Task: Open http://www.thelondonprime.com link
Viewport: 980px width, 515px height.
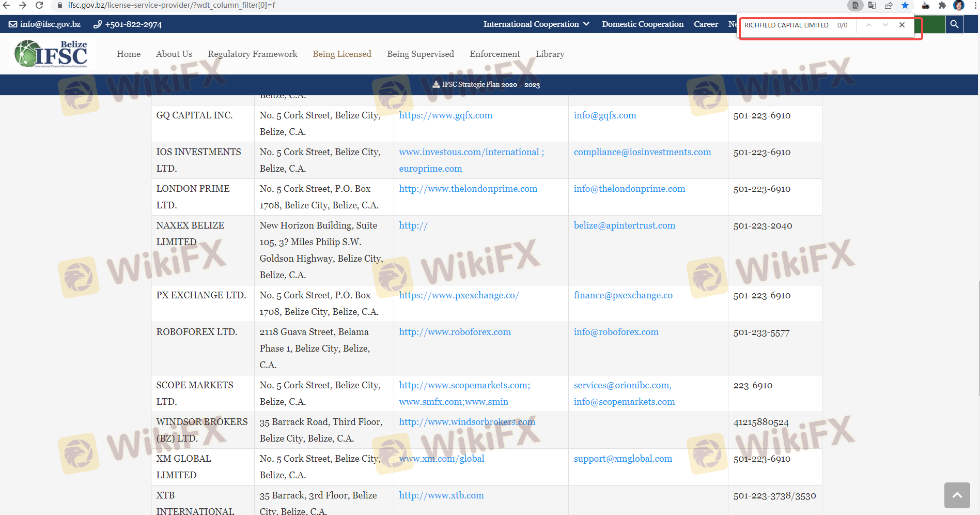Action: tap(468, 189)
